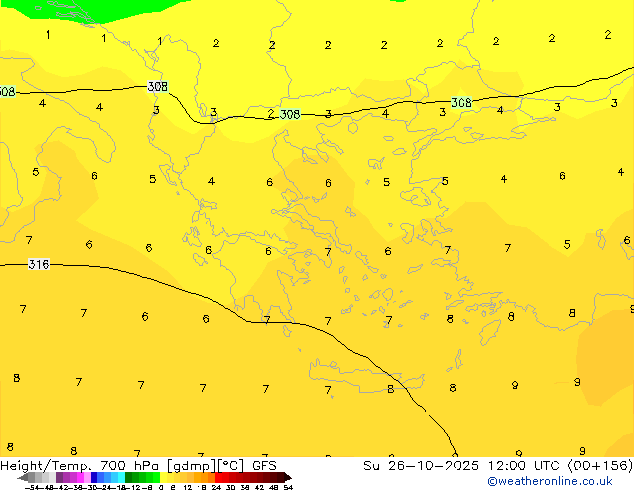Click the Height/Temp. 700 hPa title text
This screenshot has height=490, width=634.
tap(80, 466)
